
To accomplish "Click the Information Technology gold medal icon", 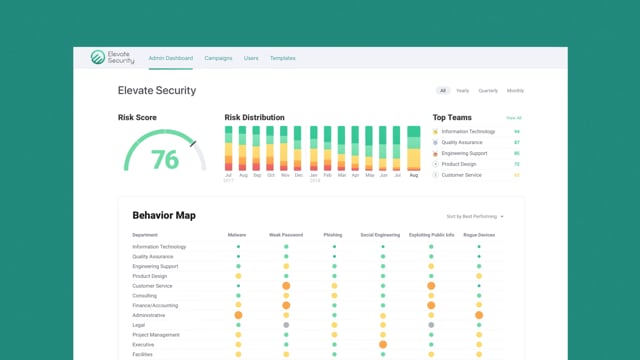I will [435, 131].
